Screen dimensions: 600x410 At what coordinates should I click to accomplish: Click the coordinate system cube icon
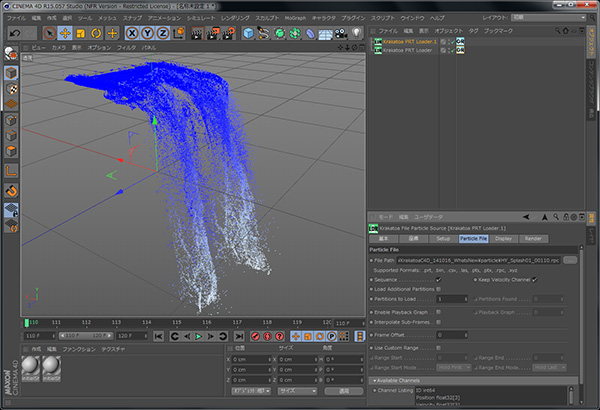coord(179,33)
